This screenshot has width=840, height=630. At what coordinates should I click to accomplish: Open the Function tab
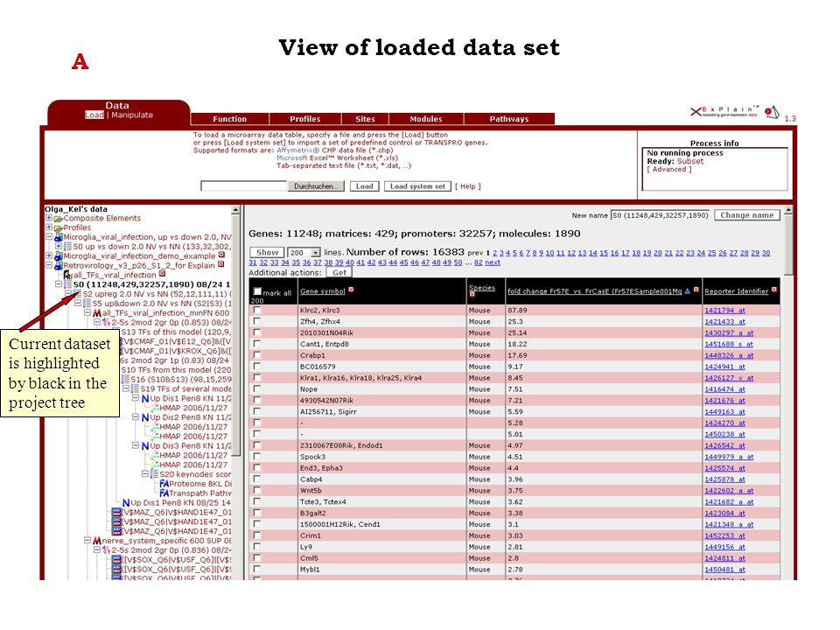[230, 119]
